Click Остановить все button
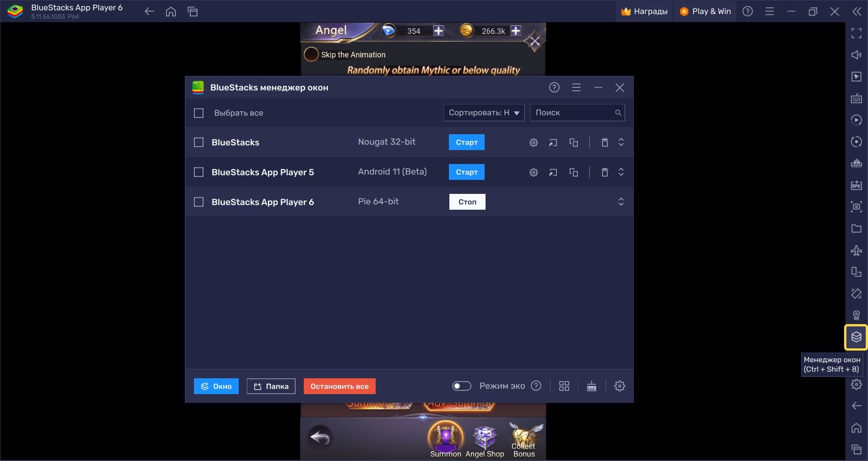Image resolution: width=868 pixels, height=461 pixels. point(340,386)
